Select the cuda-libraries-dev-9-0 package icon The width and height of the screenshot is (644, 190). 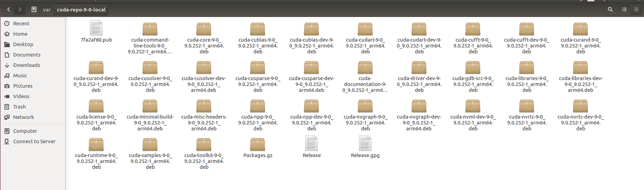point(580,67)
